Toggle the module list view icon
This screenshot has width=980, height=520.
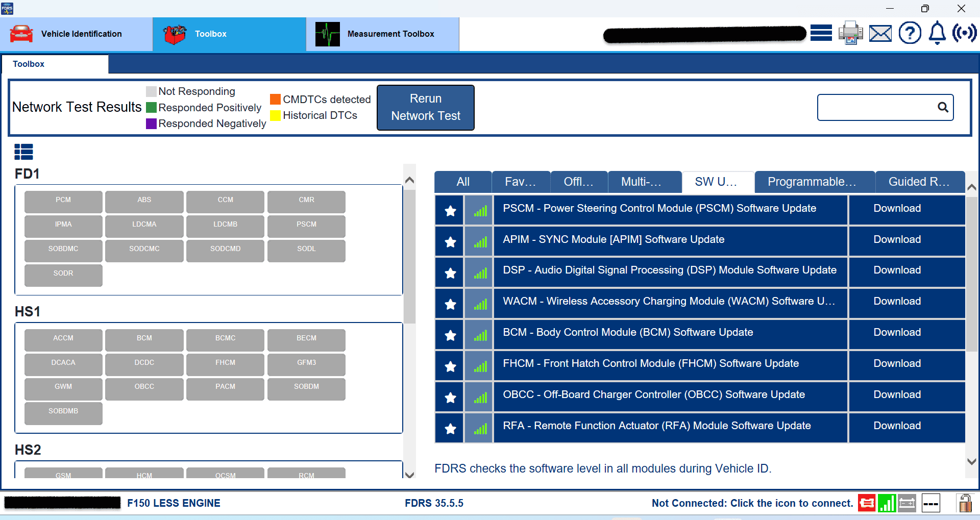pyautogui.click(x=23, y=152)
